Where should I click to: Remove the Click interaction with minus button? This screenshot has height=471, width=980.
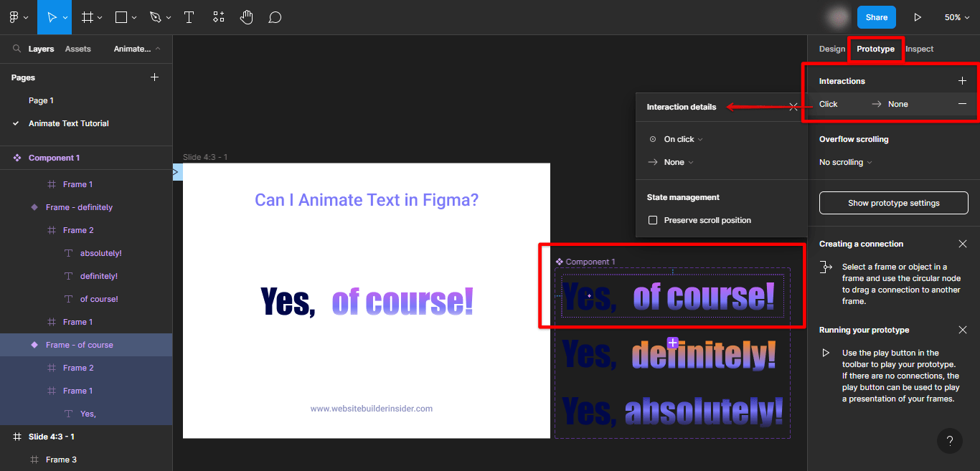click(x=961, y=104)
